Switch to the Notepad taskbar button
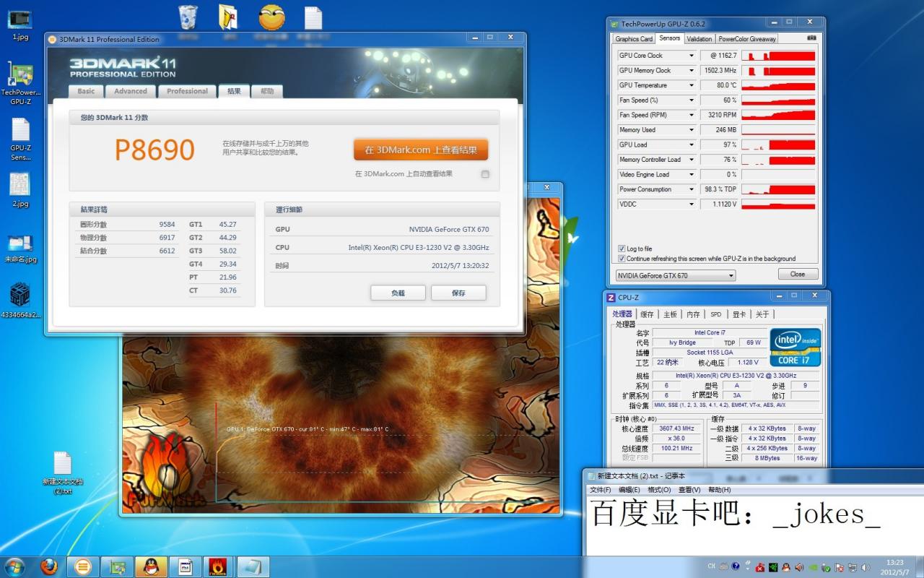 [x=253, y=566]
